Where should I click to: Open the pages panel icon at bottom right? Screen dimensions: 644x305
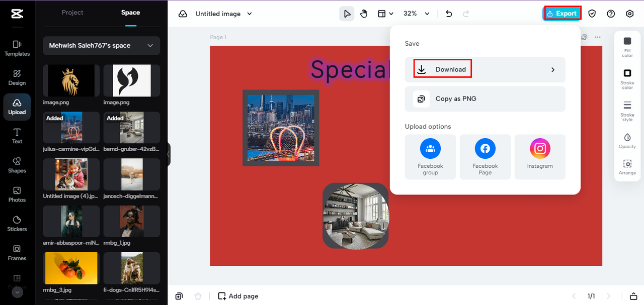pos(633,296)
